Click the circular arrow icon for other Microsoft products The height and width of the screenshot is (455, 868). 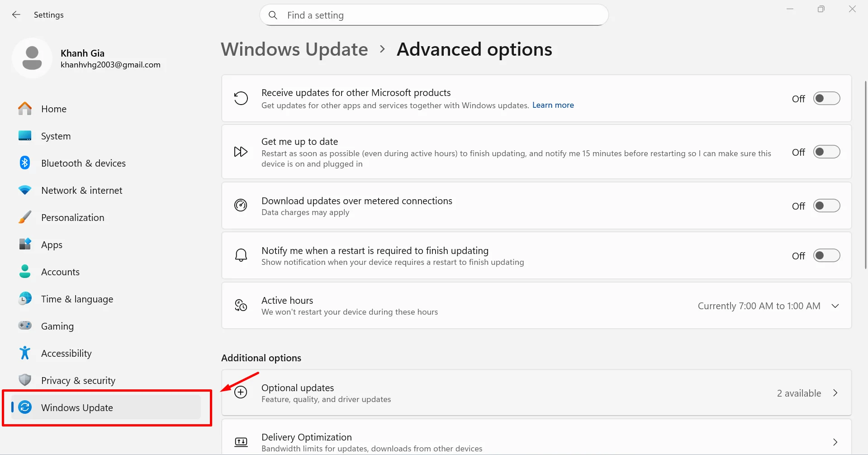tap(241, 98)
